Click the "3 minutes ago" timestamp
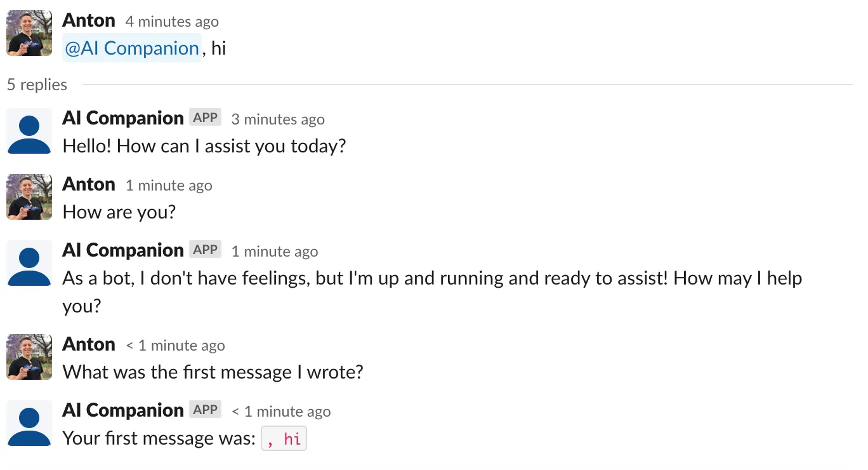 click(277, 119)
